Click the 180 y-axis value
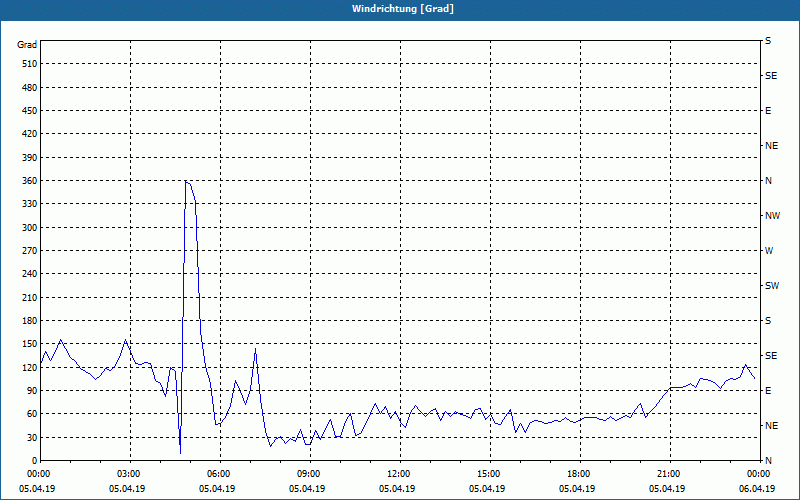This screenshot has width=800, height=500. 30,321
